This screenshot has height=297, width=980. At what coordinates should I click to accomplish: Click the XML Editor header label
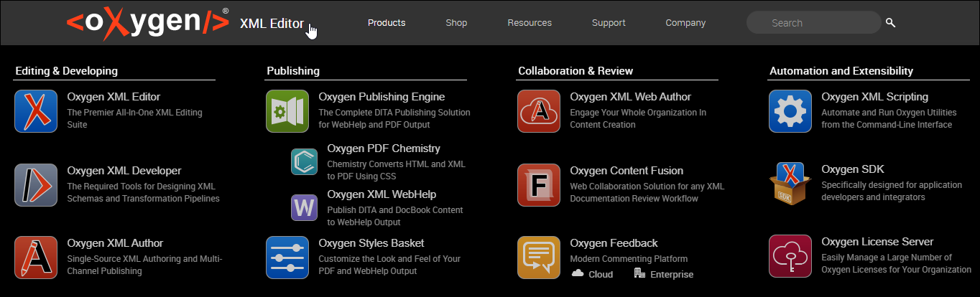[272, 23]
